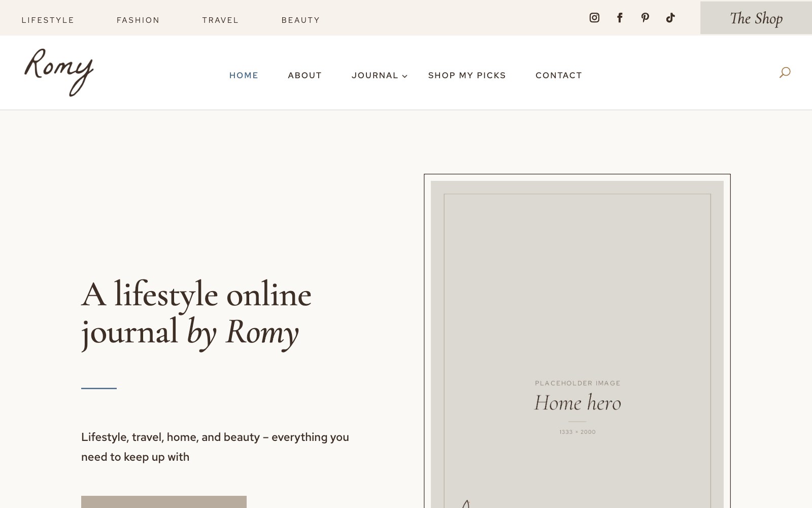
Task: Click the Home hero placeholder image
Action: click(577, 344)
